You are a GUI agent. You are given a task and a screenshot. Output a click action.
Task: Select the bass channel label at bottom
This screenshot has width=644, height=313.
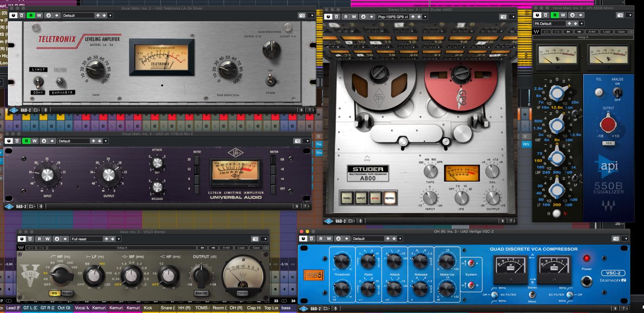(288, 308)
